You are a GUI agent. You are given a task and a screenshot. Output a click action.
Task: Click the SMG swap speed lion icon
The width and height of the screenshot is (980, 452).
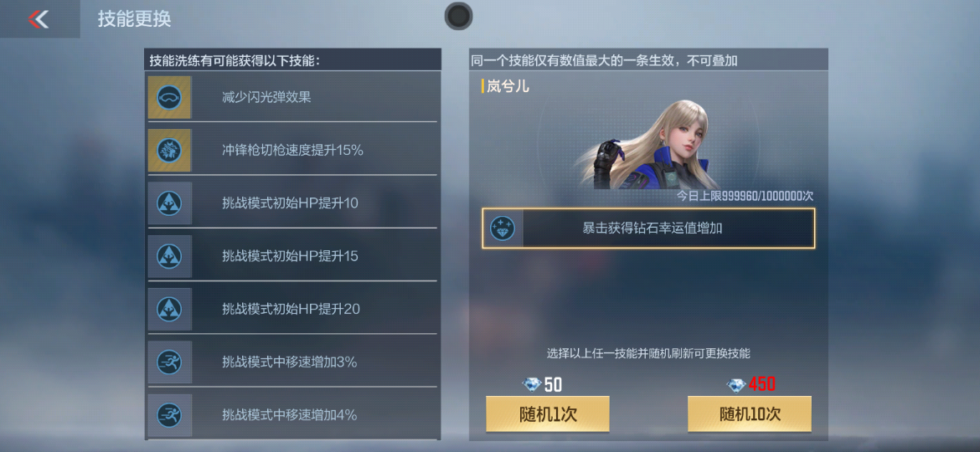tap(169, 150)
